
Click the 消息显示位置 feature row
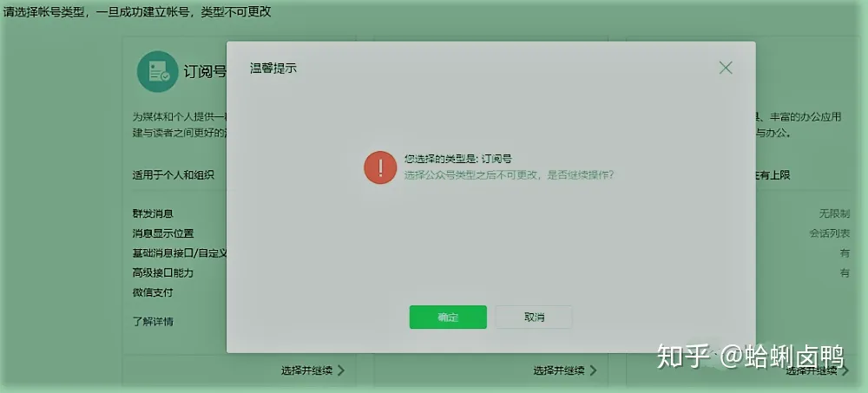tap(163, 233)
